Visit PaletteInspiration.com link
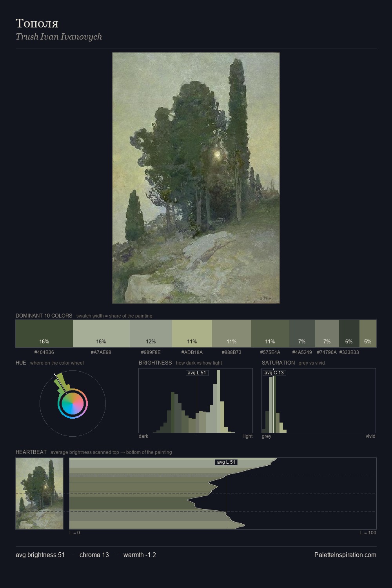 345,555
